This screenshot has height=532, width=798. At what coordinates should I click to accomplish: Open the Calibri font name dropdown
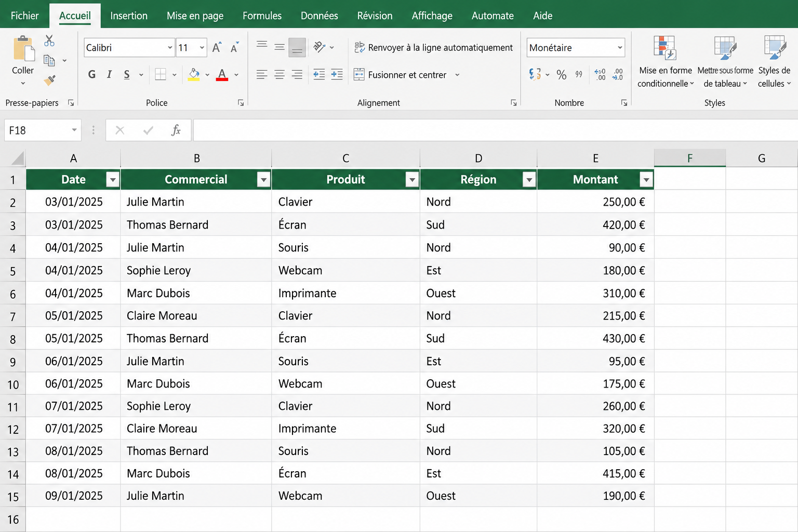coord(170,48)
